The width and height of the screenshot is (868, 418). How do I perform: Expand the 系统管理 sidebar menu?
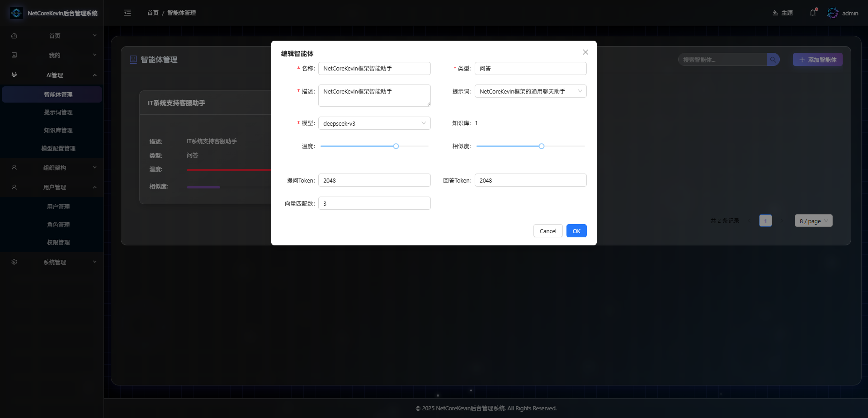[94, 262]
